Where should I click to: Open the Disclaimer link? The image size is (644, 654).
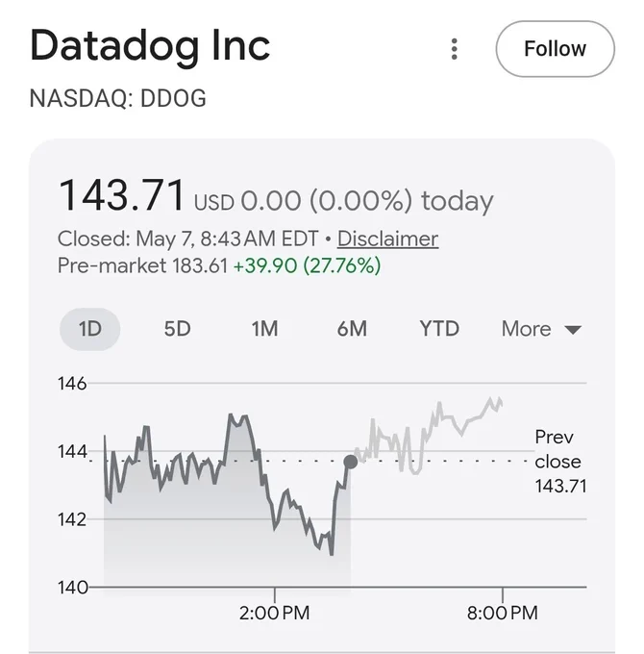[387, 239]
